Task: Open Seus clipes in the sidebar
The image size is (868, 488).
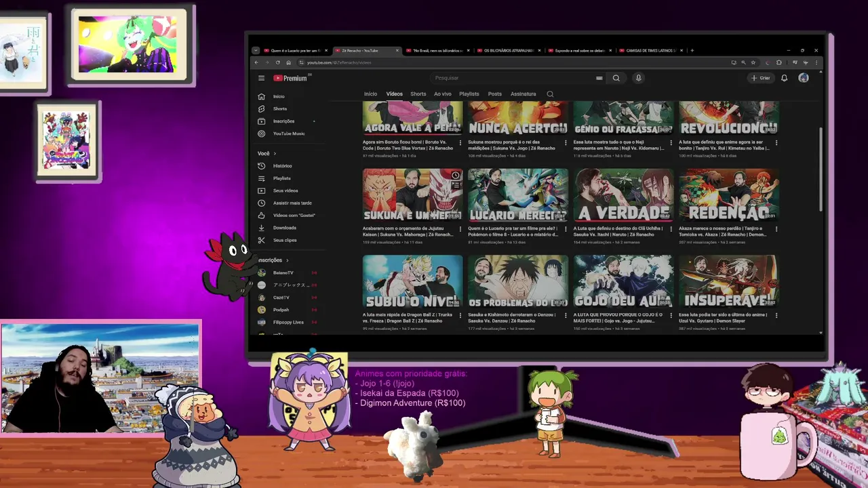Action: click(x=285, y=240)
